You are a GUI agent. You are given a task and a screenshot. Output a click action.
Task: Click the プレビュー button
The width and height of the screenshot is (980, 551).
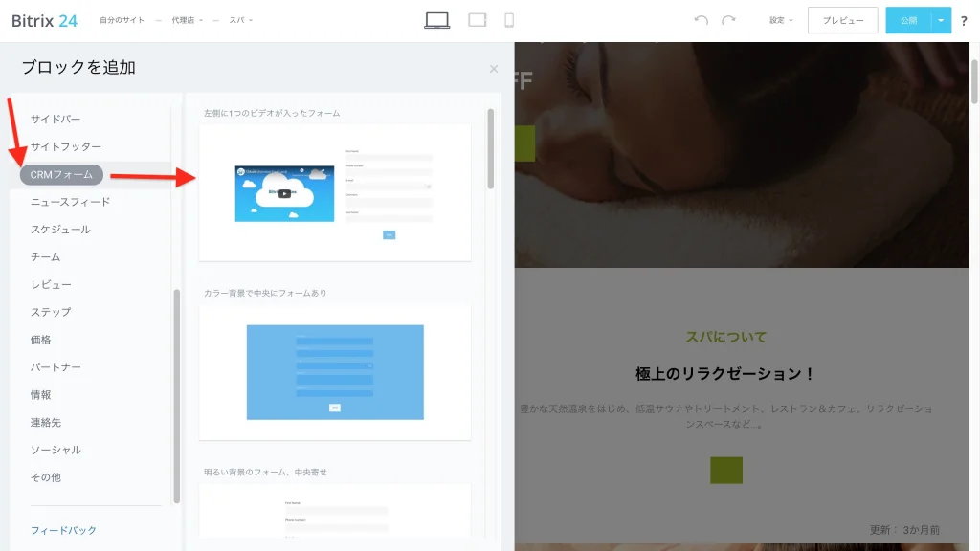(x=842, y=20)
